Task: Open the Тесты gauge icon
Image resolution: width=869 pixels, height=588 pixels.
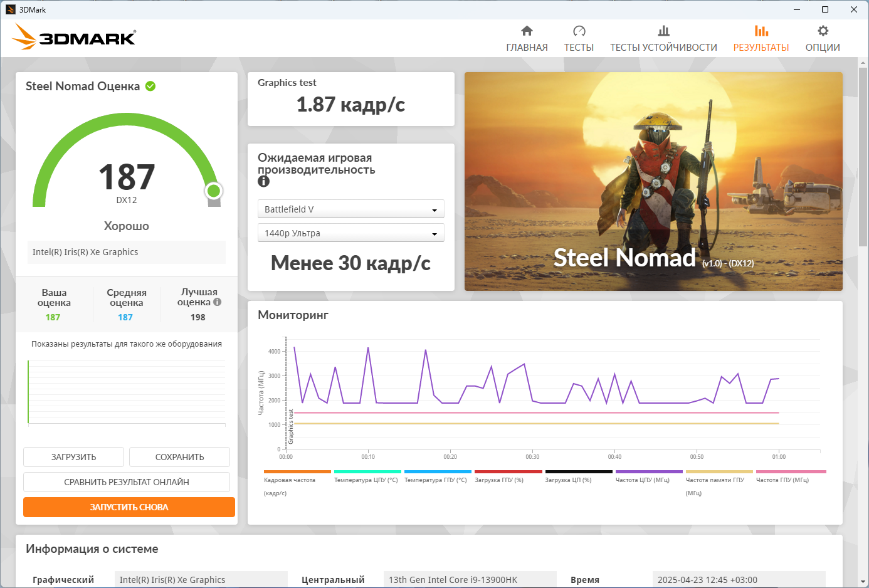Action: coord(579,31)
